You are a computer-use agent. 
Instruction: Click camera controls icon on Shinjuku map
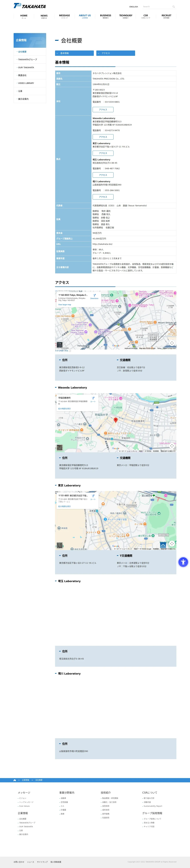(172, 343)
